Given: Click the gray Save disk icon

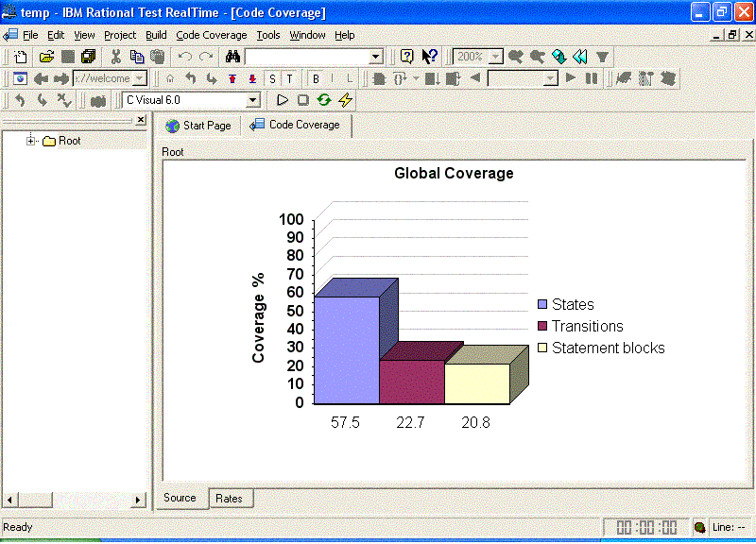Looking at the screenshot, I should (x=68, y=57).
